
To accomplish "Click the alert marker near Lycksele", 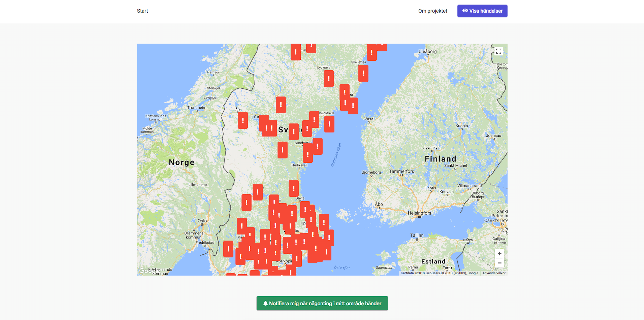I will click(x=329, y=78).
